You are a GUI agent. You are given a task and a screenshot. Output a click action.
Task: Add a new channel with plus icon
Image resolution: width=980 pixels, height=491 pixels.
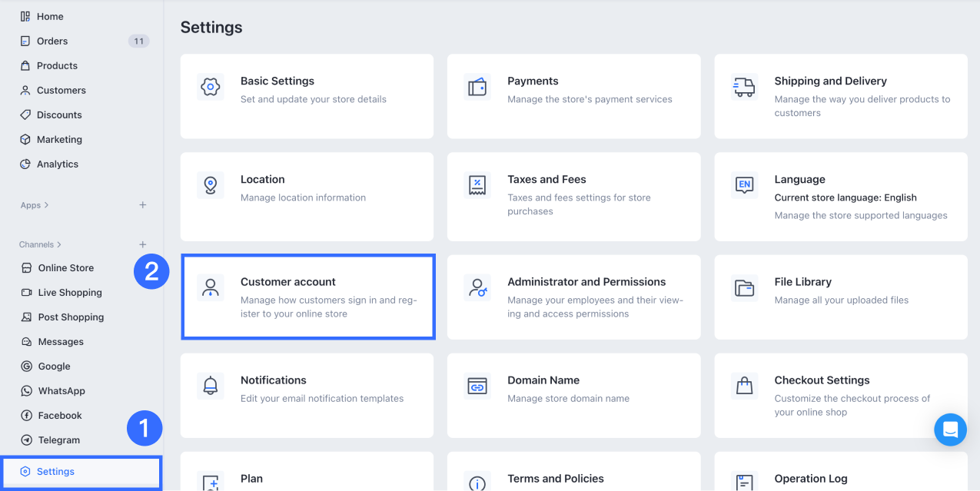click(x=142, y=244)
